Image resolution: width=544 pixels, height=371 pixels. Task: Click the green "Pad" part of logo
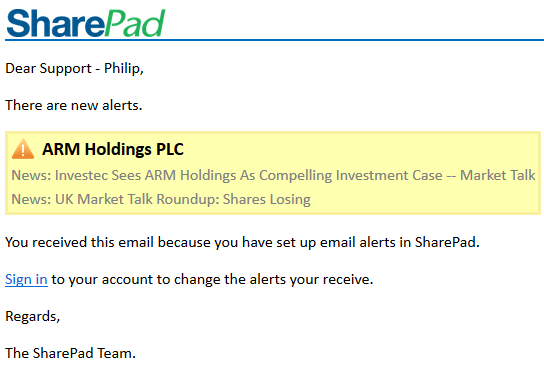point(134,23)
